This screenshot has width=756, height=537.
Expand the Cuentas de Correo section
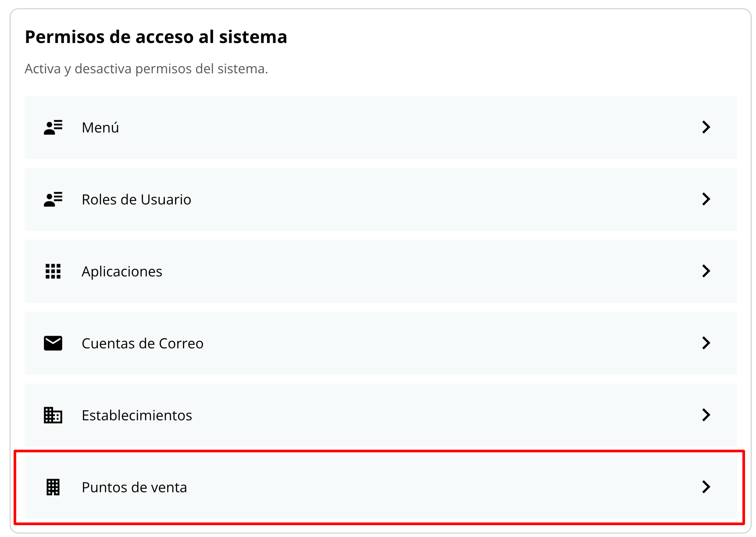[706, 343]
